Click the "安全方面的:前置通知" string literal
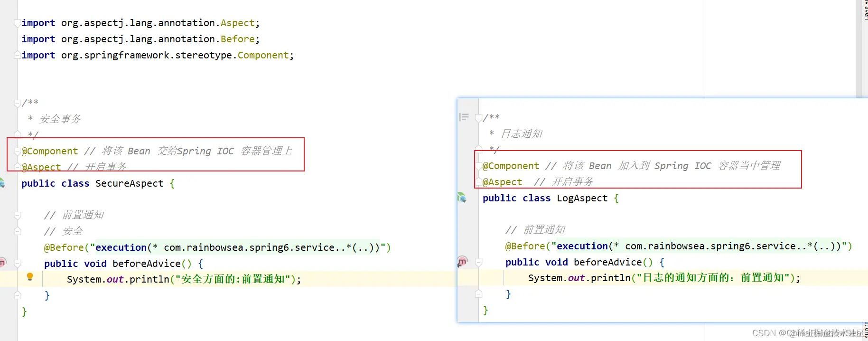 click(233, 279)
